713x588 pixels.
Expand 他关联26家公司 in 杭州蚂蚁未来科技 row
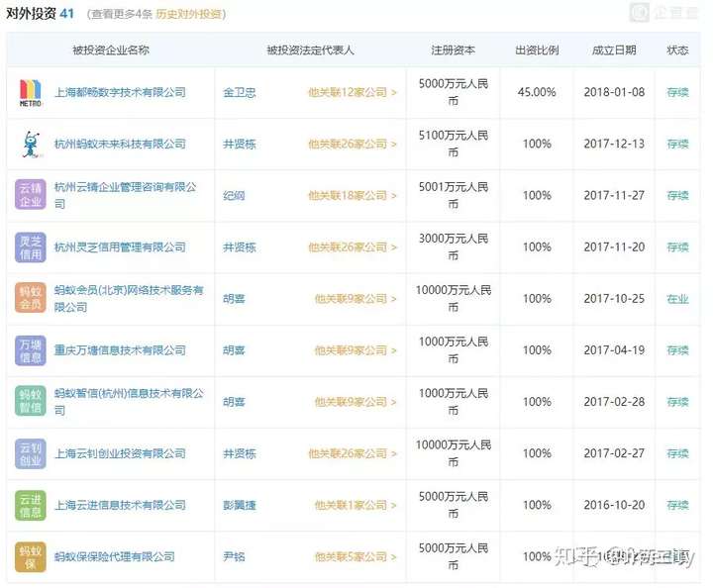353,145
